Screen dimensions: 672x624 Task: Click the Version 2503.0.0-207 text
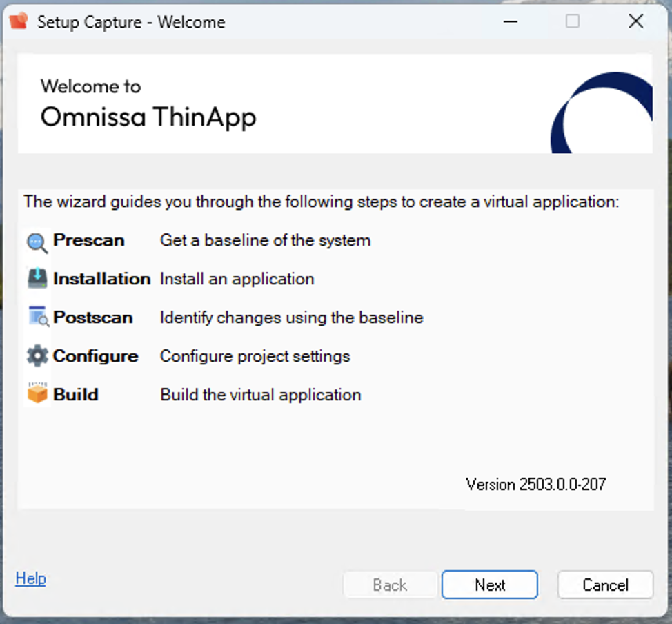535,484
